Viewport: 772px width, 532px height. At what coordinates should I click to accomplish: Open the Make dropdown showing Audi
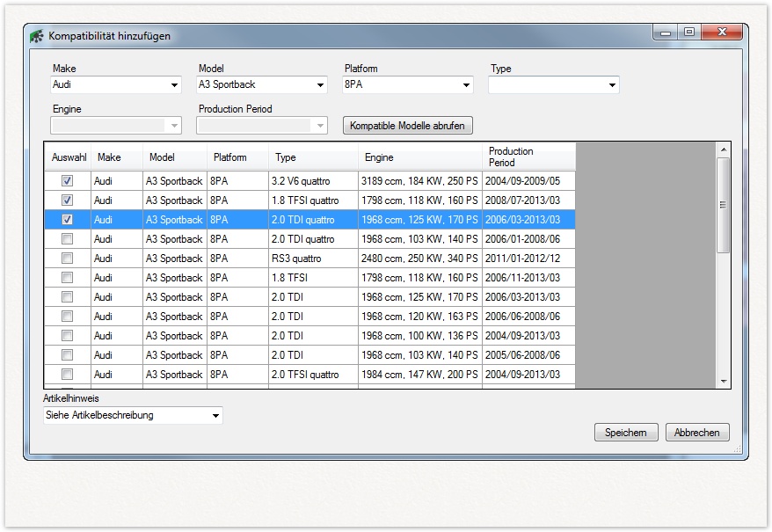[174, 85]
